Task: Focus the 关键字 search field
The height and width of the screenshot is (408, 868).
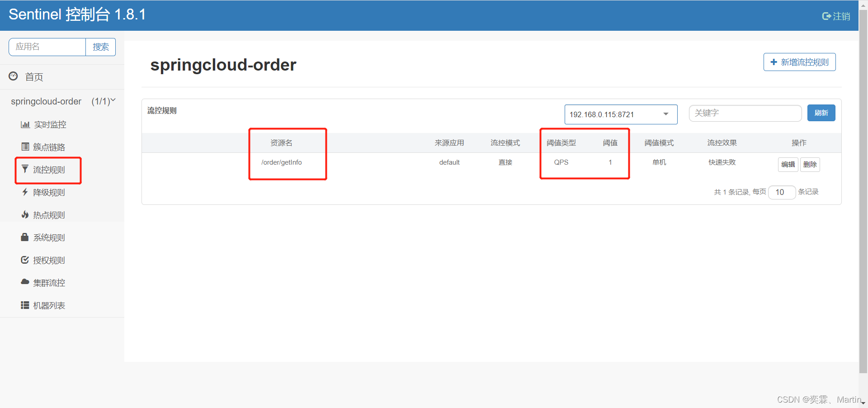Action: [745, 113]
